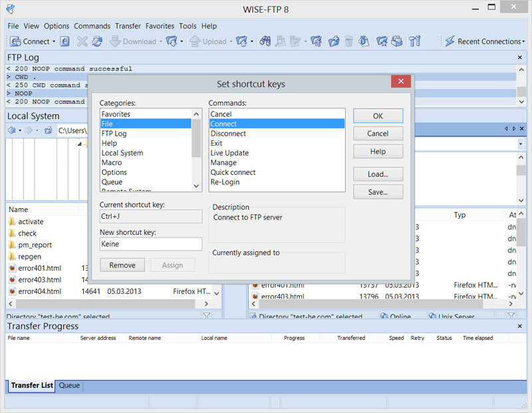Open the Transfer menu

pyautogui.click(x=128, y=26)
